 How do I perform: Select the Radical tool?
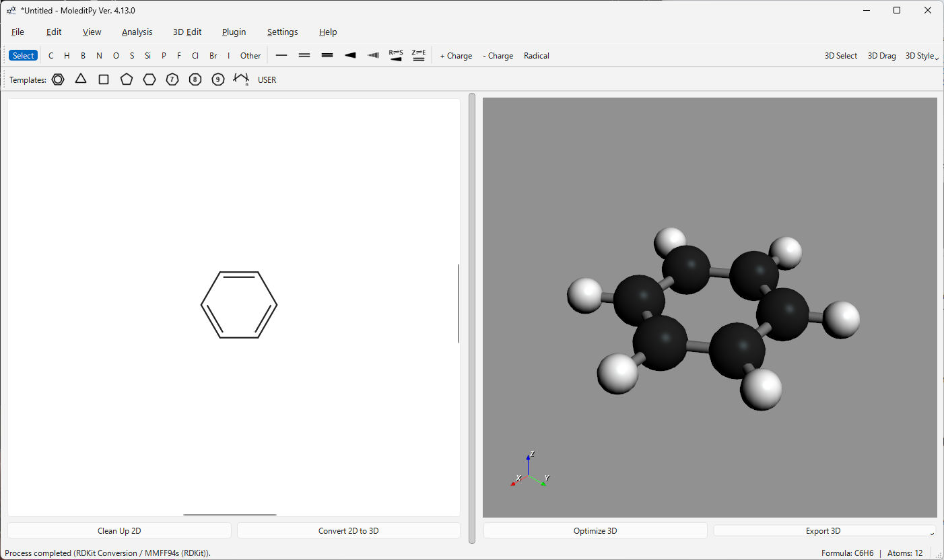(x=537, y=56)
